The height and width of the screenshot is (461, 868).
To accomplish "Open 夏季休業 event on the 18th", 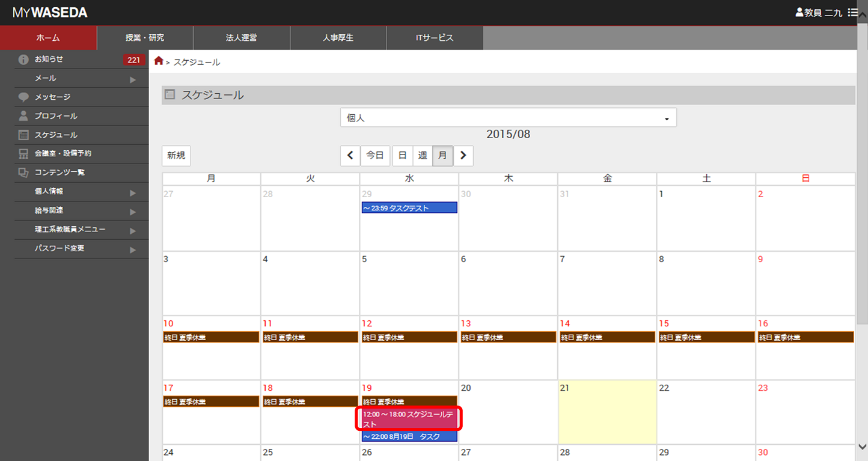I will pyautogui.click(x=310, y=402).
